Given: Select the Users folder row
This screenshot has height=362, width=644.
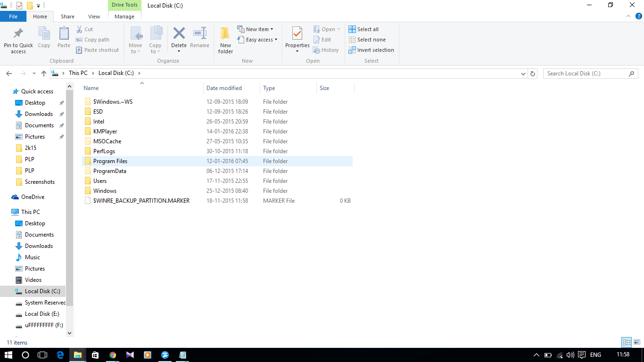Looking at the screenshot, I should pyautogui.click(x=217, y=181).
